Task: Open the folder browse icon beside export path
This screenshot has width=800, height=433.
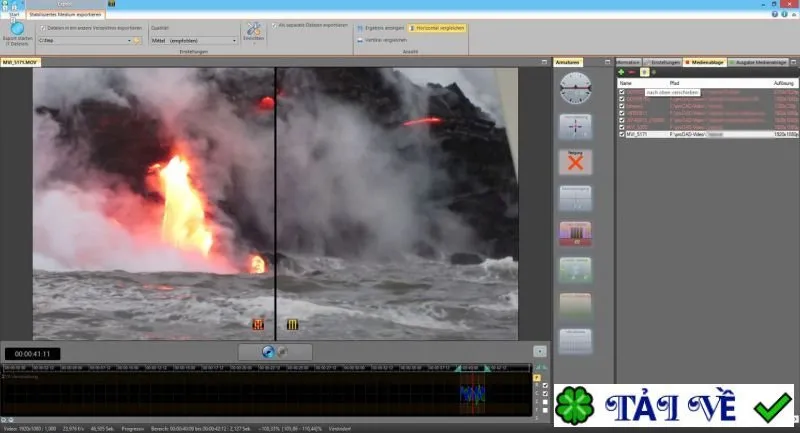Action: pos(137,40)
